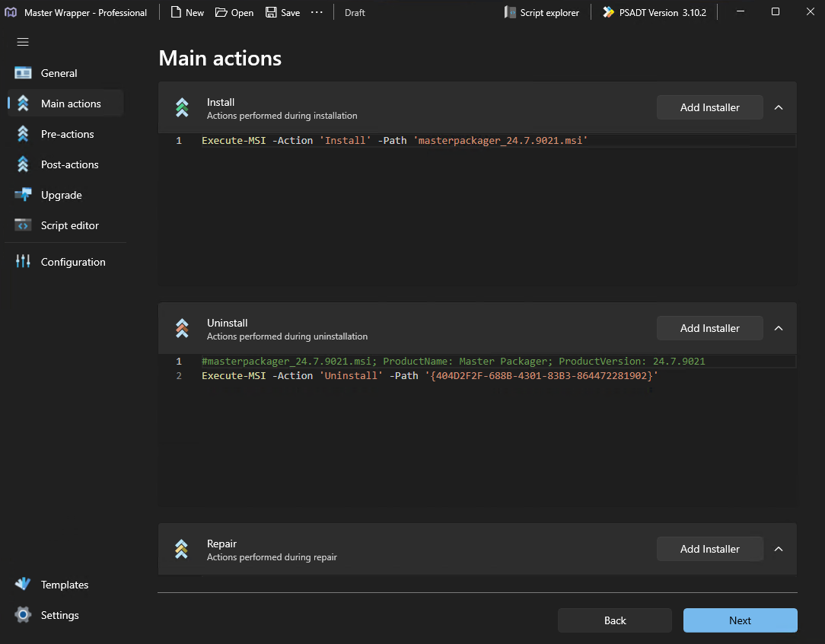Click the Configuration sliders icon
This screenshot has width=825, height=644.
(23, 261)
